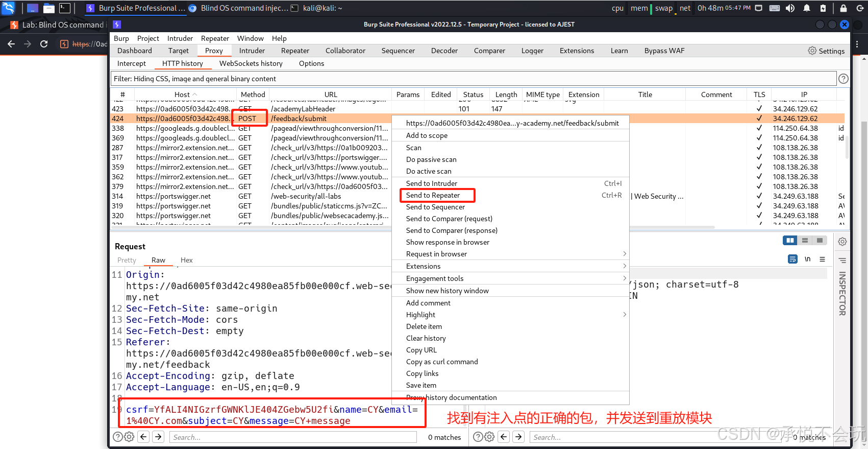Click the request search help icon

click(117, 437)
